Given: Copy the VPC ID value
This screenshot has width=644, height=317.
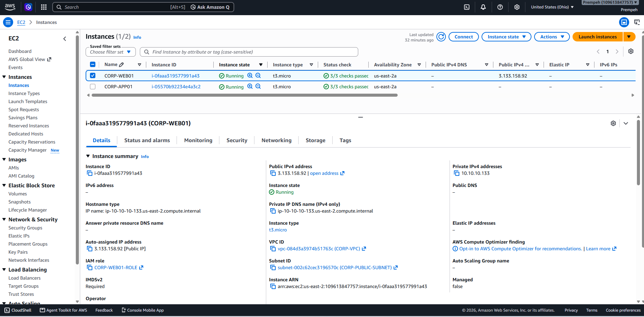Looking at the screenshot, I should [273, 249].
